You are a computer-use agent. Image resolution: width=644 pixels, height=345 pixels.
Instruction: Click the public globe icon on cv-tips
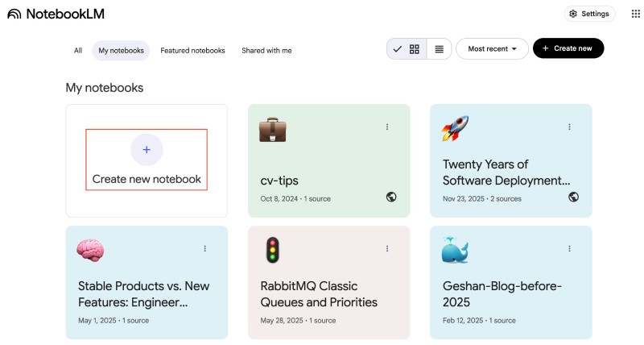391,197
